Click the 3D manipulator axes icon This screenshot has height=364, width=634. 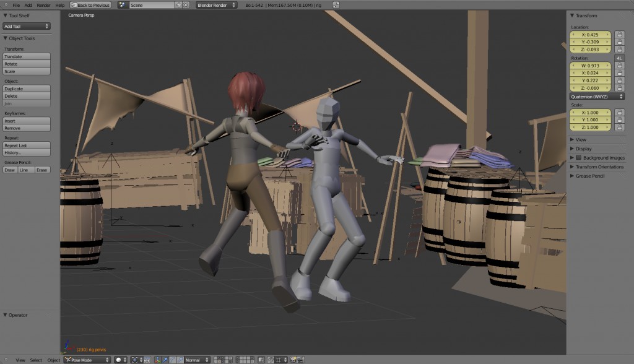coord(158,360)
